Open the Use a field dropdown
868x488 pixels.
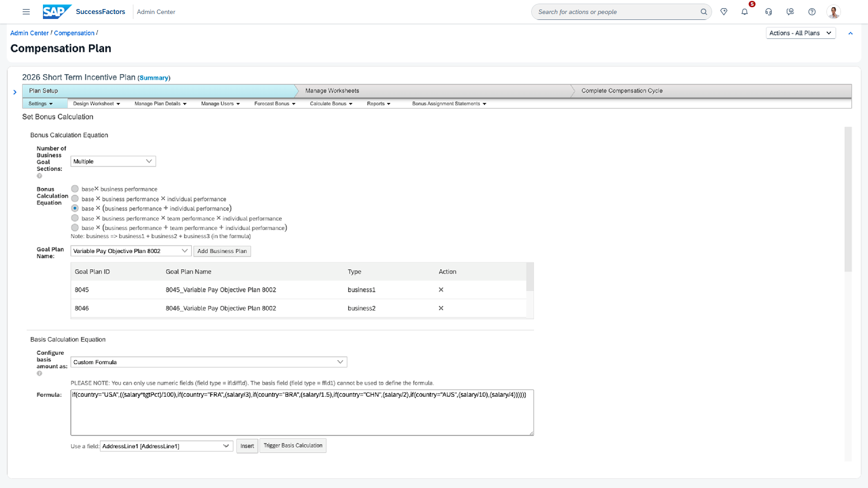pyautogui.click(x=166, y=446)
